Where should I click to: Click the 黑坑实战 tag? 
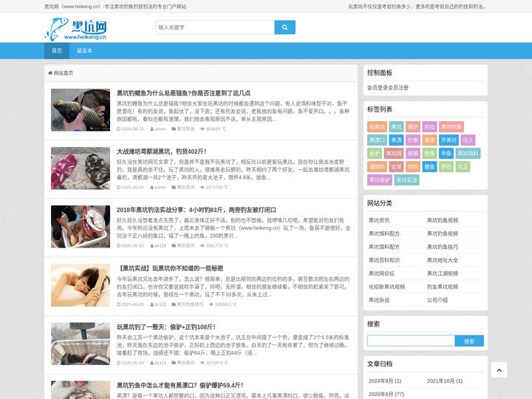coord(407,180)
